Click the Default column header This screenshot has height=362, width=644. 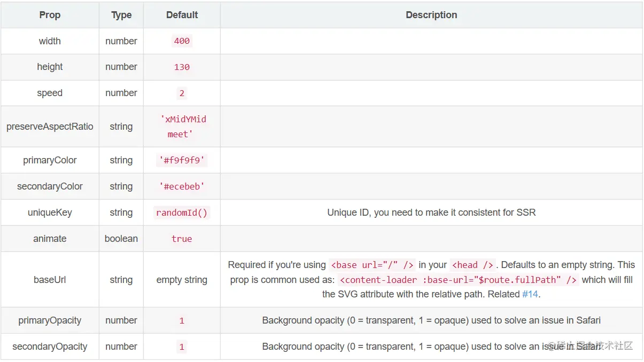point(182,15)
